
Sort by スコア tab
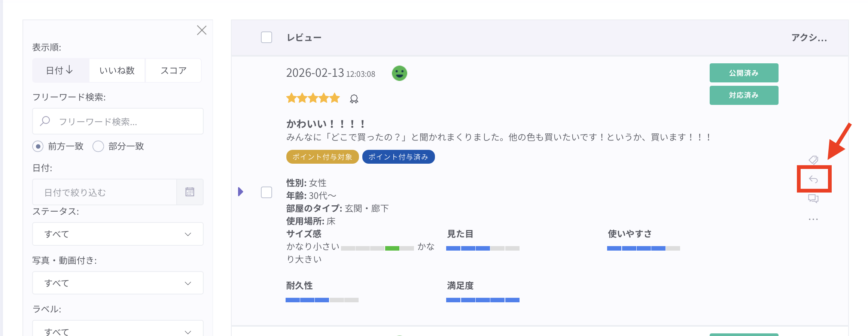[x=173, y=70]
